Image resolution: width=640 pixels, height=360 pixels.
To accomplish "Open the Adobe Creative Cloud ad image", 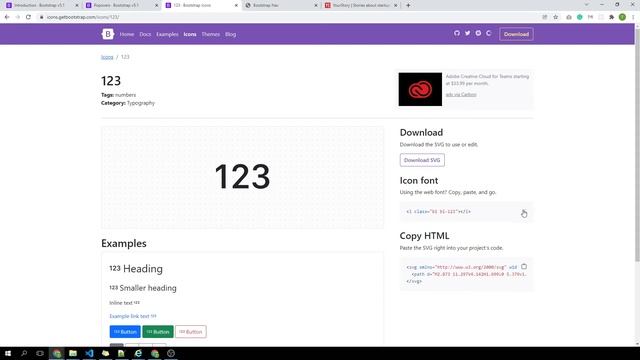I will point(420,89).
